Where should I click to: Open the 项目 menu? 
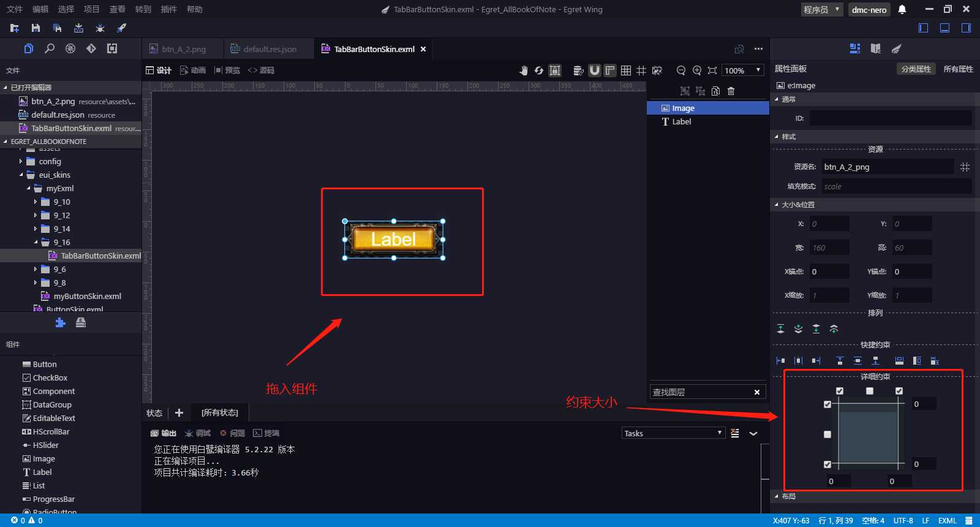[x=91, y=9]
